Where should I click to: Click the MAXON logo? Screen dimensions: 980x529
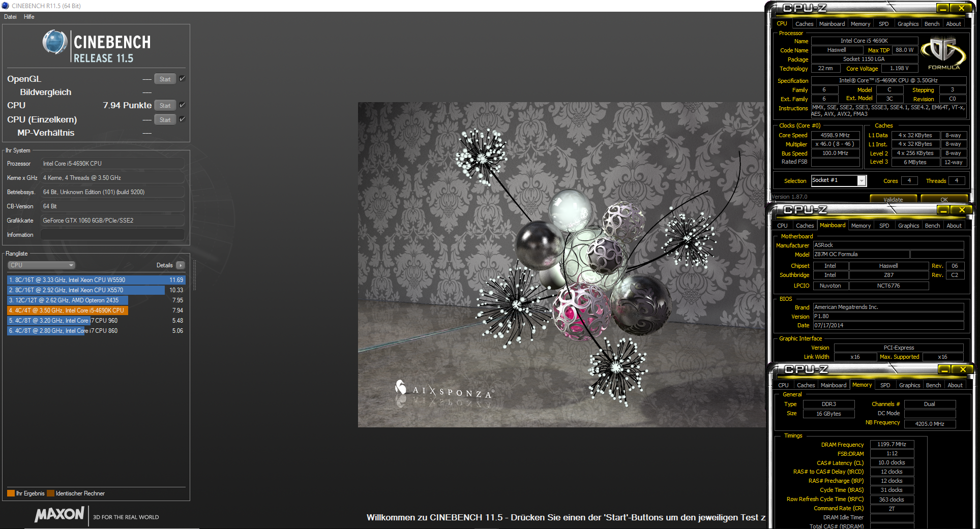(59, 514)
